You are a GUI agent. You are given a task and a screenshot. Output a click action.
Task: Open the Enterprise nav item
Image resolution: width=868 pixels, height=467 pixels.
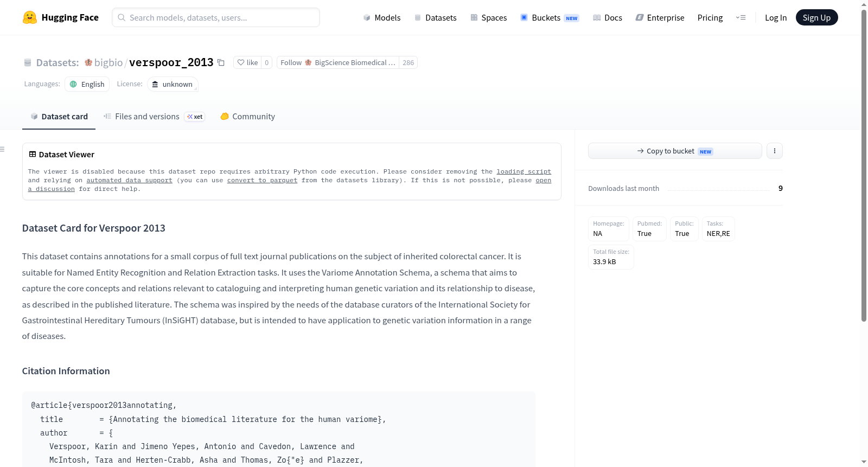pos(660,17)
